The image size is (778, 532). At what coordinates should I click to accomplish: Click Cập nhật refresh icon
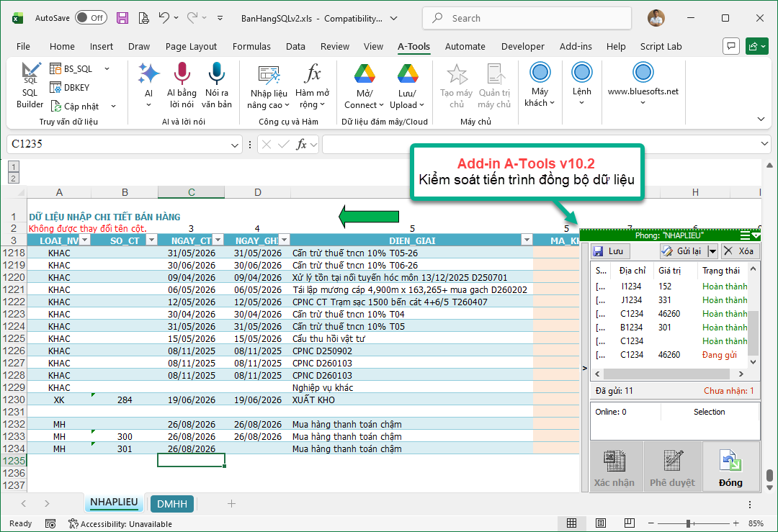tap(56, 106)
